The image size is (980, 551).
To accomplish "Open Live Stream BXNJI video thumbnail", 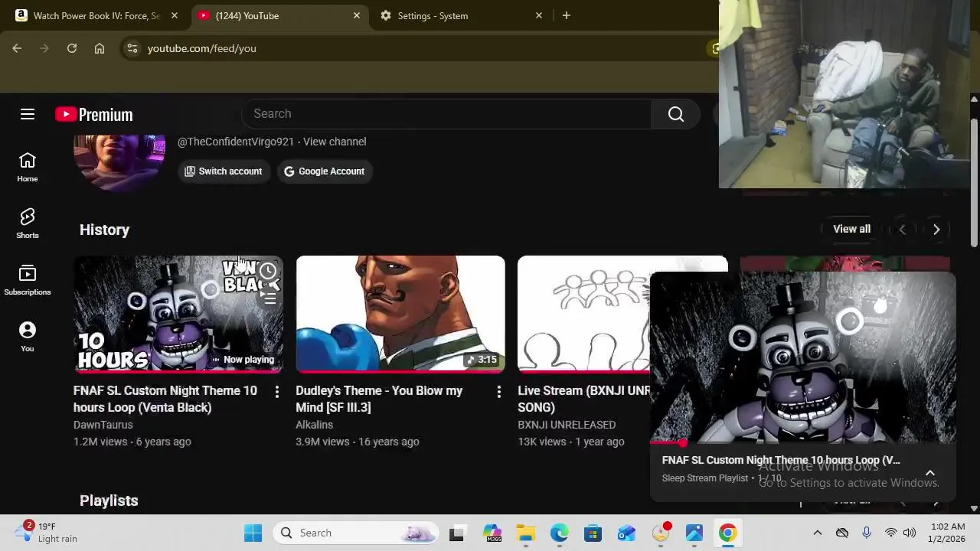I will [583, 315].
